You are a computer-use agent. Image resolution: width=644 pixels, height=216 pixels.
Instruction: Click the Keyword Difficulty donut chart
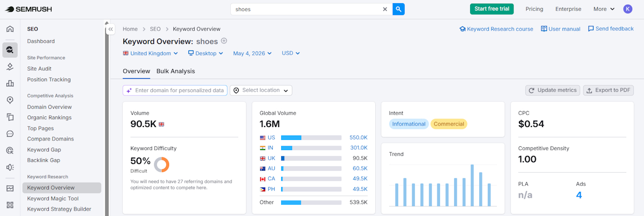[x=162, y=165]
